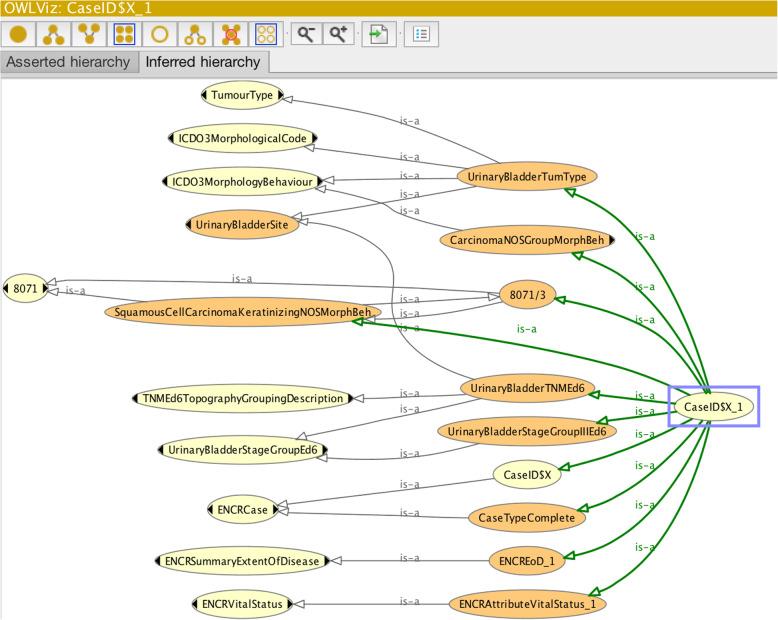The width and height of the screenshot is (778, 620).
Task: Click the solid-circle Show class icon
Action: coord(19,33)
